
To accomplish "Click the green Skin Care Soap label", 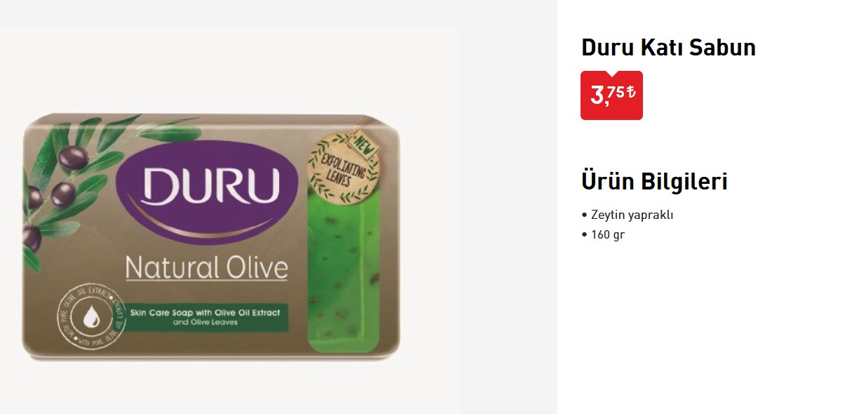I will [205, 317].
